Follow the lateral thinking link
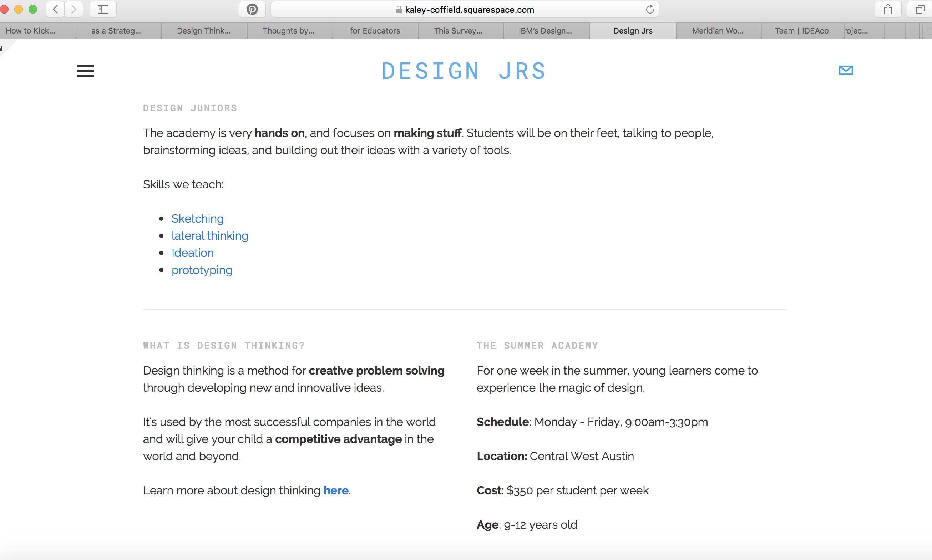Image resolution: width=932 pixels, height=560 pixels. [x=210, y=236]
